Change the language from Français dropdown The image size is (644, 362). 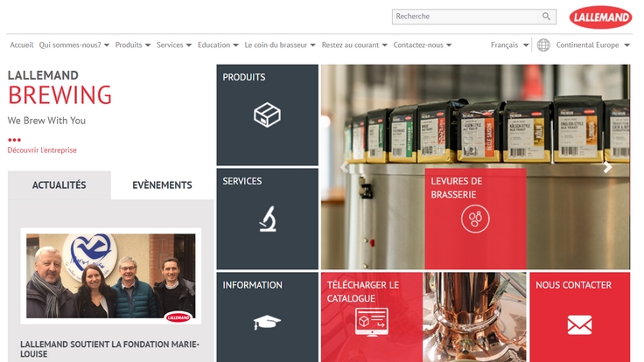(x=510, y=45)
